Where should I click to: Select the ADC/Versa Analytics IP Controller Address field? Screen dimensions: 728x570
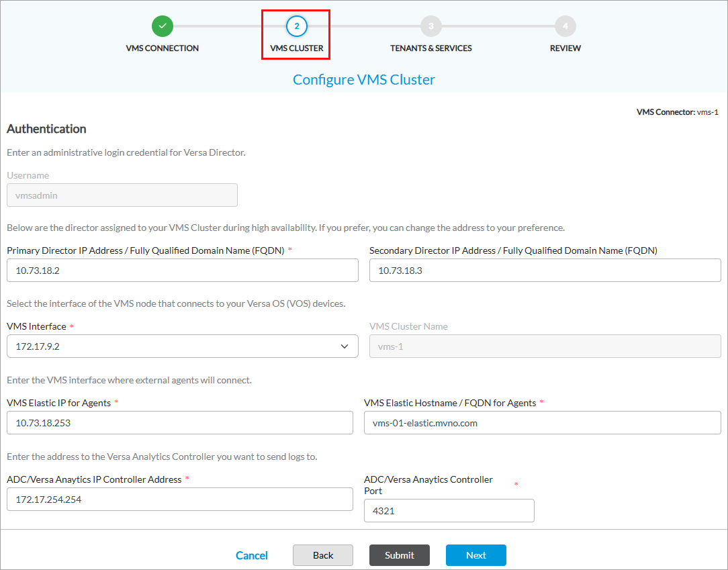point(179,499)
